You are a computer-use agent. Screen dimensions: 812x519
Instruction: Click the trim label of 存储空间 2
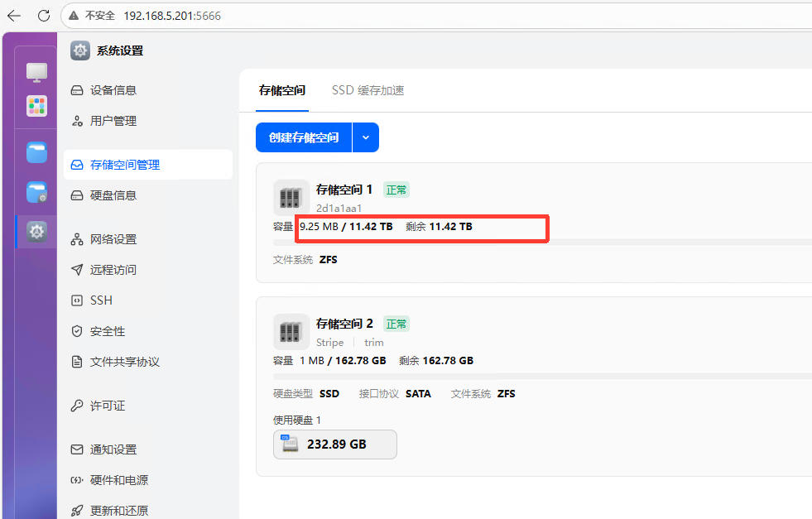click(374, 343)
